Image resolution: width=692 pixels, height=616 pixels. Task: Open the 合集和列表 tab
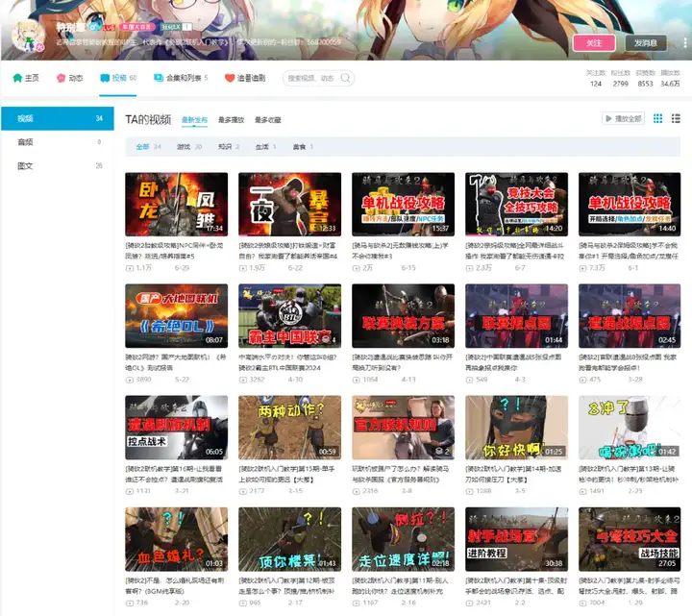point(181,78)
